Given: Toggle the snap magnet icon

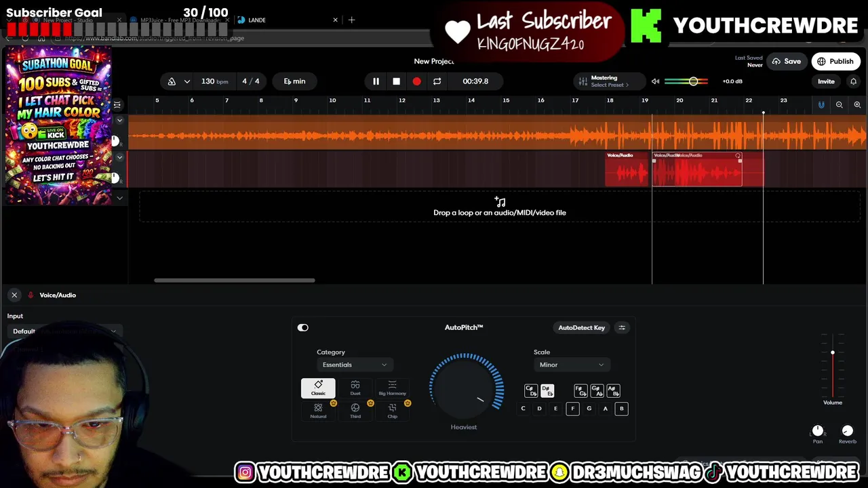Looking at the screenshot, I should click(821, 104).
